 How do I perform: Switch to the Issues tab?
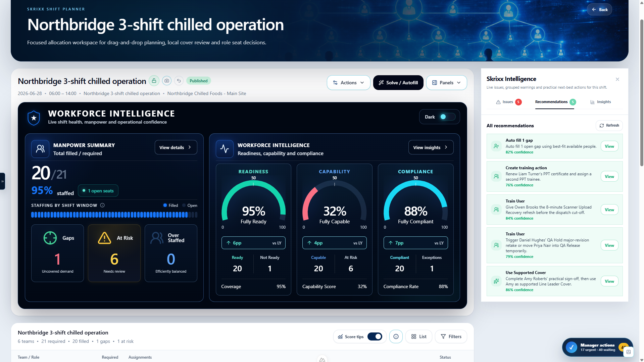click(509, 102)
